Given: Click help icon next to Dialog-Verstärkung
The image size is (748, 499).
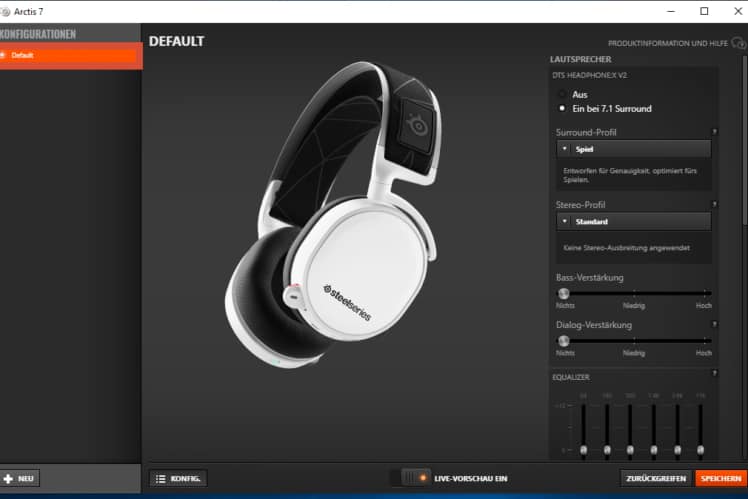Looking at the screenshot, I should (x=714, y=324).
